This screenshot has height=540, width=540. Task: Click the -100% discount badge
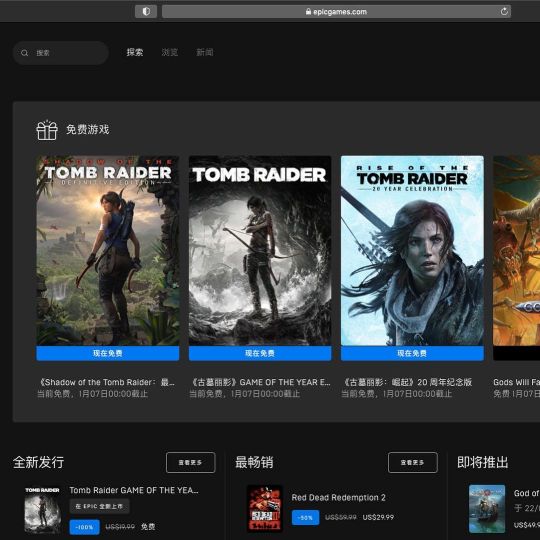point(84,527)
